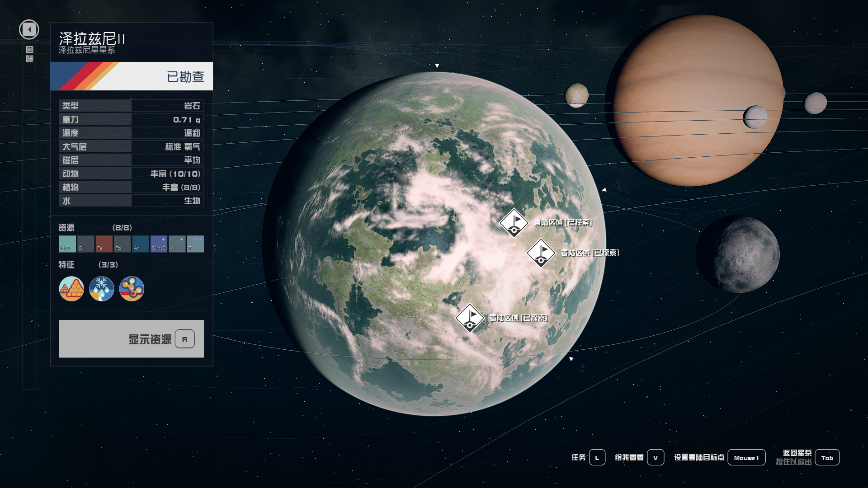Click the round back arrow button
This screenshot has width=868, height=488.
coord(29,30)
